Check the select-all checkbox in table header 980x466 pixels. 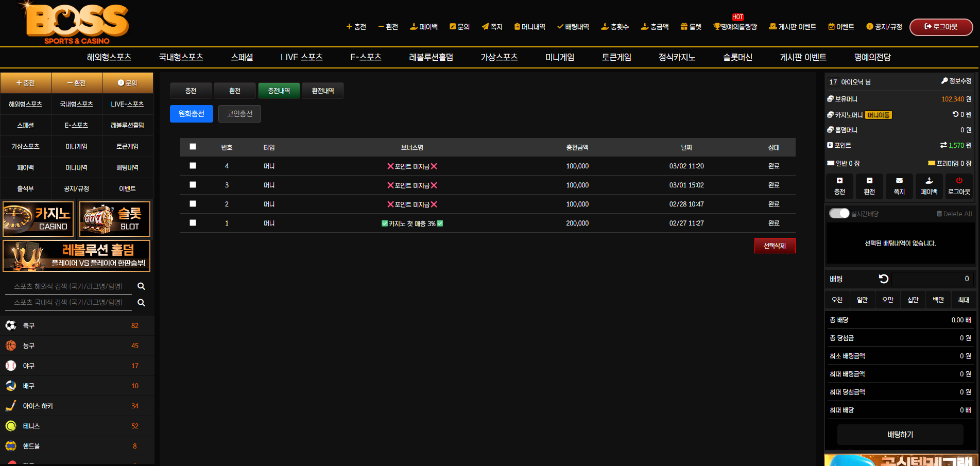[193, 147]
